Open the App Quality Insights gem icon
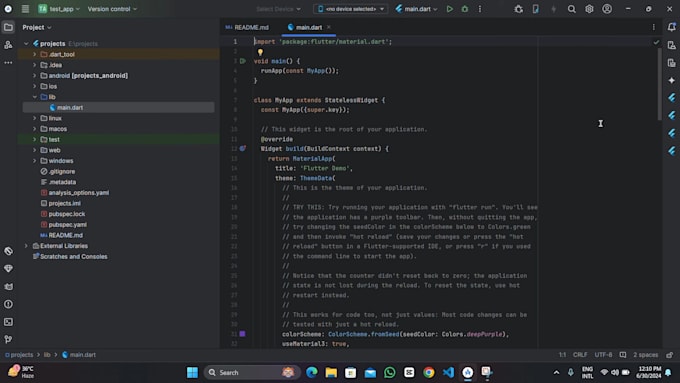This screenshot has width=680, height=383. [8, 268]
